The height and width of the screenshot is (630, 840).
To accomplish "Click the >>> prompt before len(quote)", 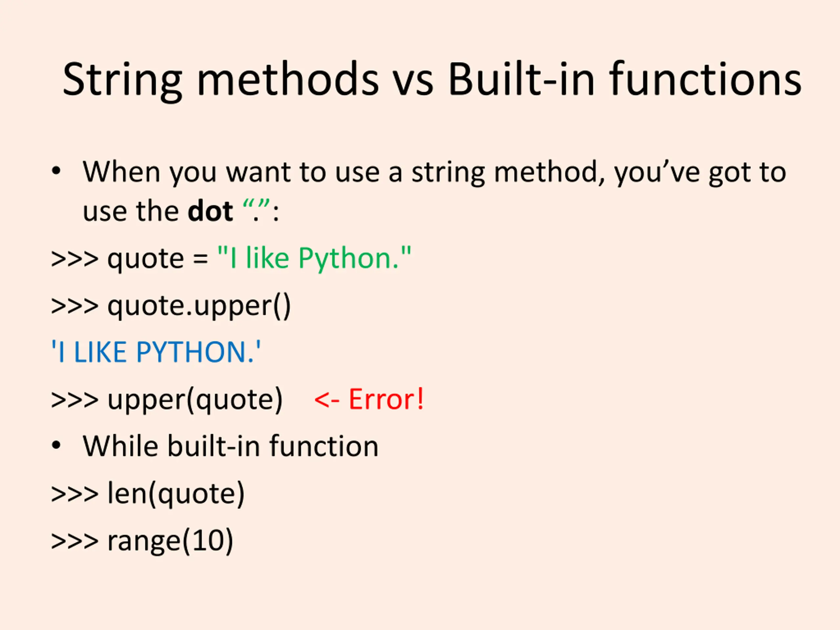I will (x=74, y=494).
